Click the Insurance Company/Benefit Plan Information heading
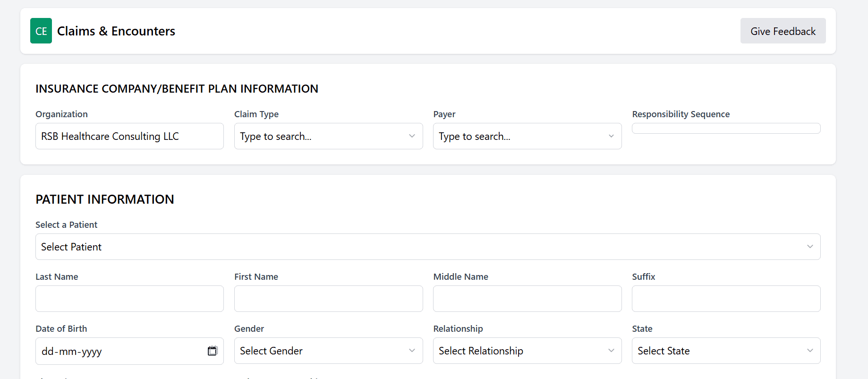 click(x=177, y=89)
